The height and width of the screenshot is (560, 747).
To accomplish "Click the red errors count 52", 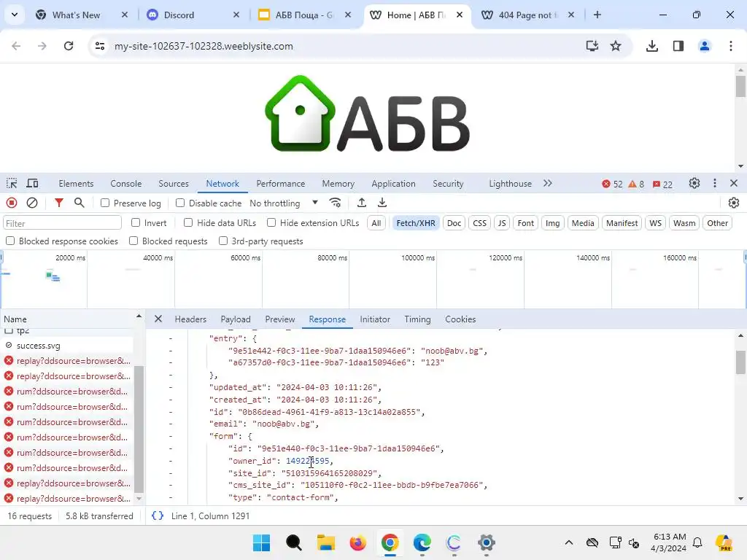I will coord(612,184).
